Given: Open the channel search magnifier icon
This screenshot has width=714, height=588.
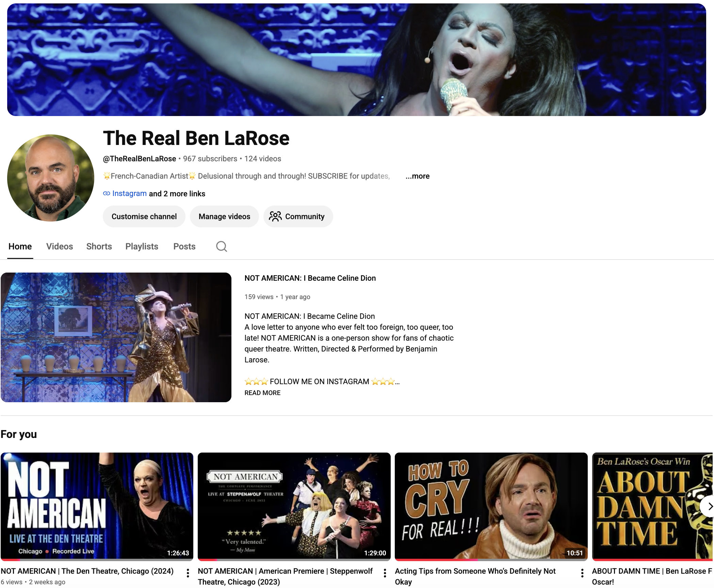Looking at the screenshot, I should point(222,246).
